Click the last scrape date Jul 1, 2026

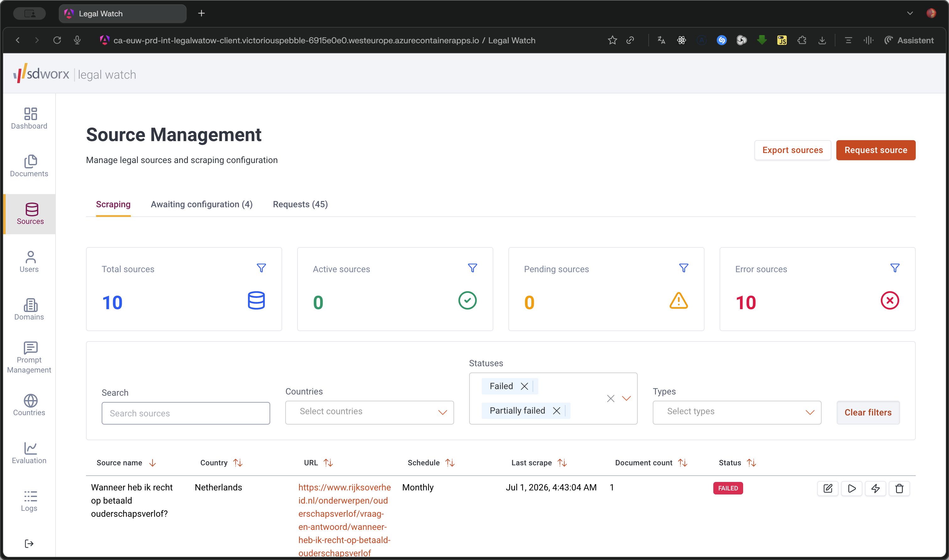click(x=551, y=487)
